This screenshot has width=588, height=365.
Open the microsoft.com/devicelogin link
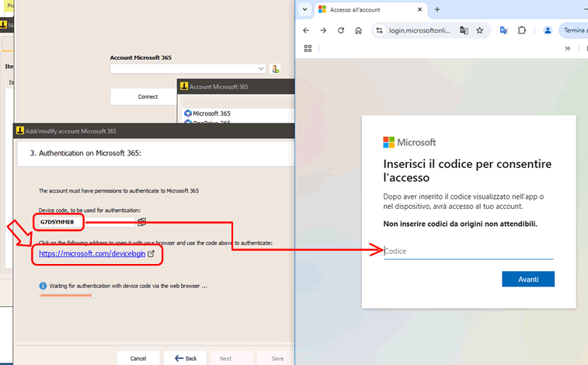92,254
